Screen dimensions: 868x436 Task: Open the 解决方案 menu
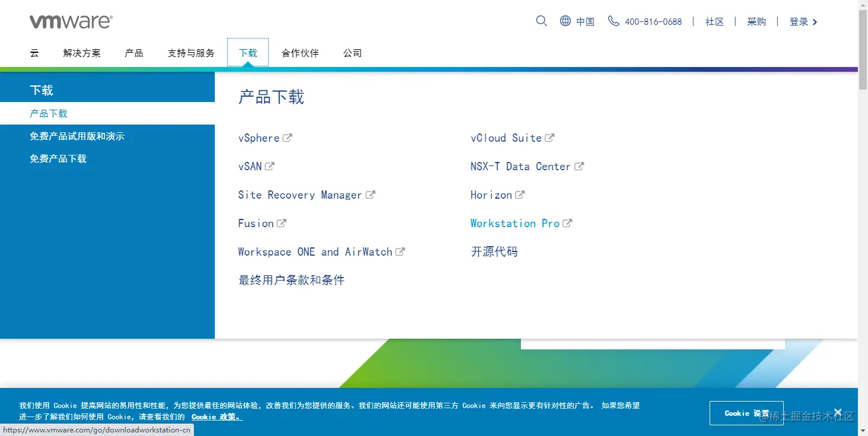pos(82,53)
